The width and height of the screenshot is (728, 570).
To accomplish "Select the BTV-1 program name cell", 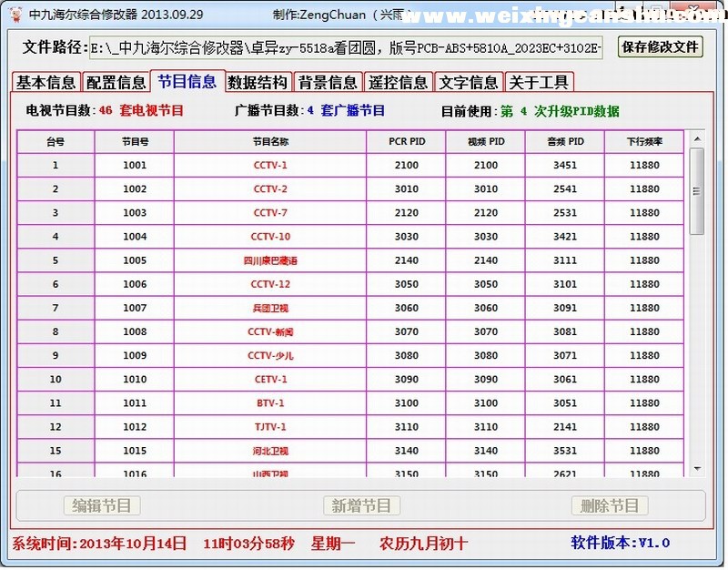I will pyautogui.click(x=270, y=403).
